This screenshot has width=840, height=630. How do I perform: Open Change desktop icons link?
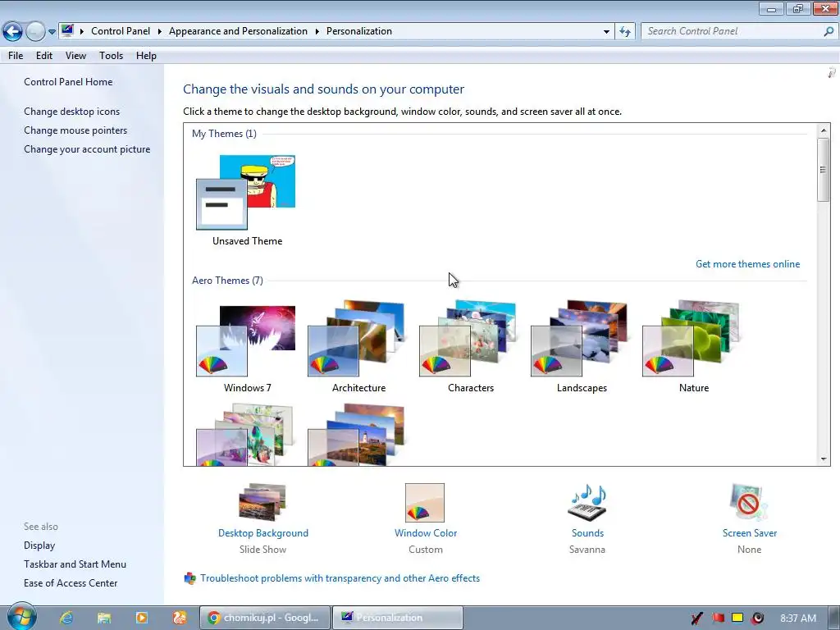point(72,112)
